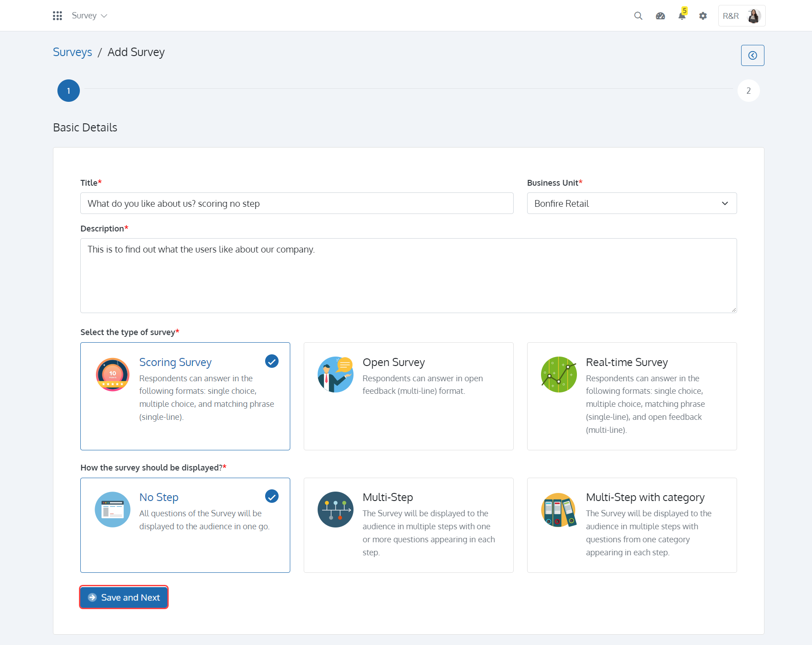Click the Open Survey presenter icon
The height and width of the screenshot is (645, 812).
(335, 374)
